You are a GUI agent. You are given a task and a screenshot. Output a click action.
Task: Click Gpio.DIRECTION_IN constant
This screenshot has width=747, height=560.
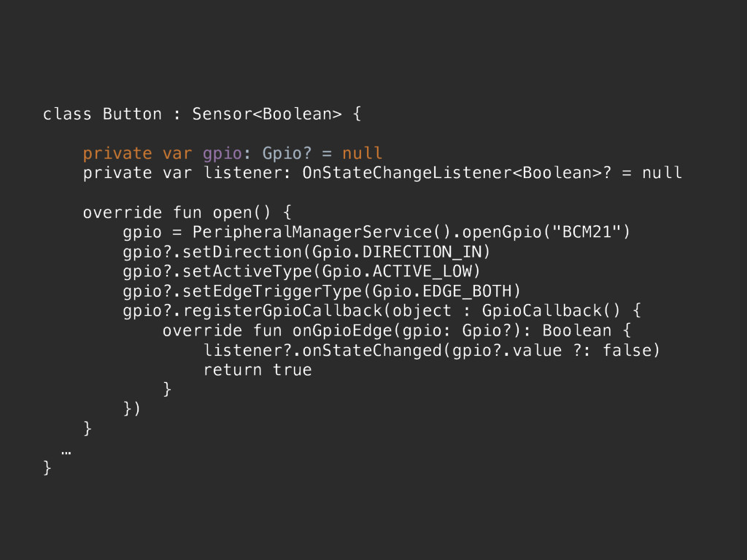395,252
